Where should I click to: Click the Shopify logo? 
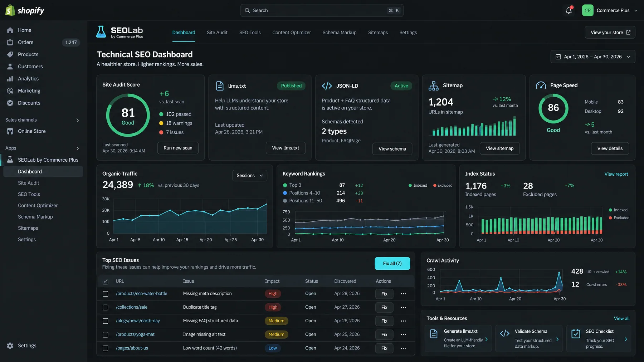point(25,10)
